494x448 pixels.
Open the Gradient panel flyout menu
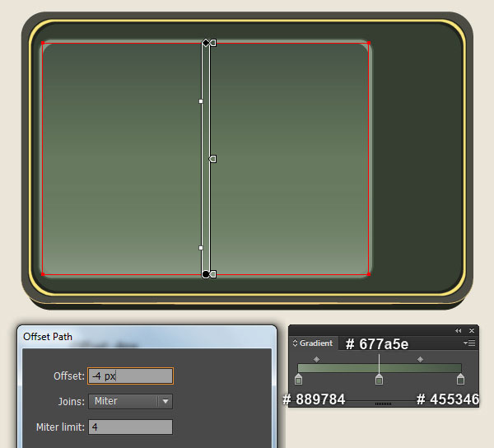click(x=469, y=343)
